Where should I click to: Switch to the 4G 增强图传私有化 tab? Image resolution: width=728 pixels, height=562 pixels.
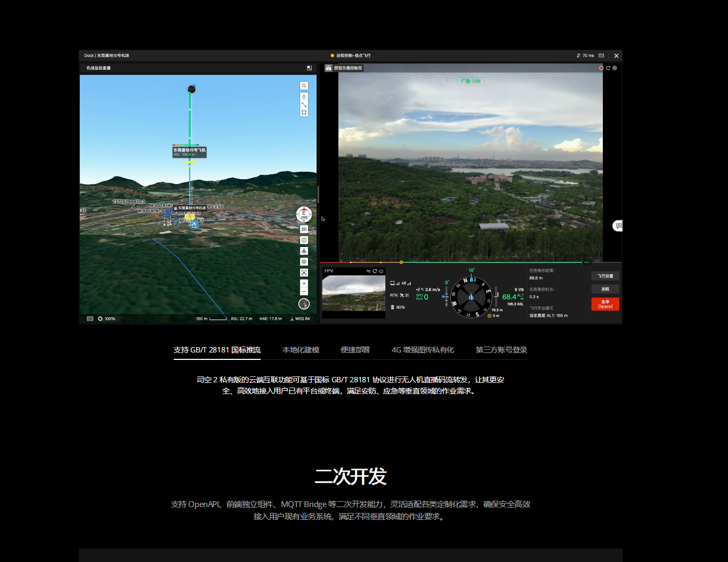[423, 350]
